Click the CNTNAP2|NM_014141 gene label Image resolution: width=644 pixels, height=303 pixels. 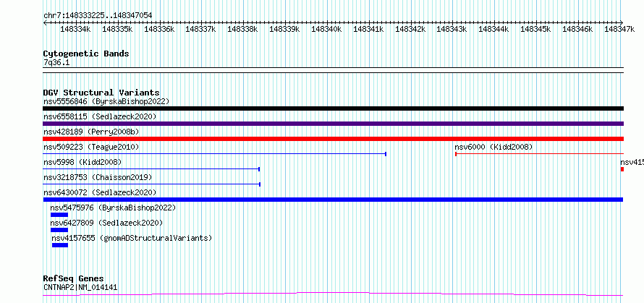[x=80, y=287]
